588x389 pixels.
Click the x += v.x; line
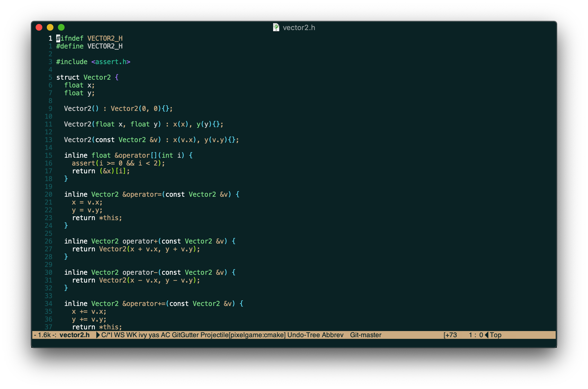point(89,311)
